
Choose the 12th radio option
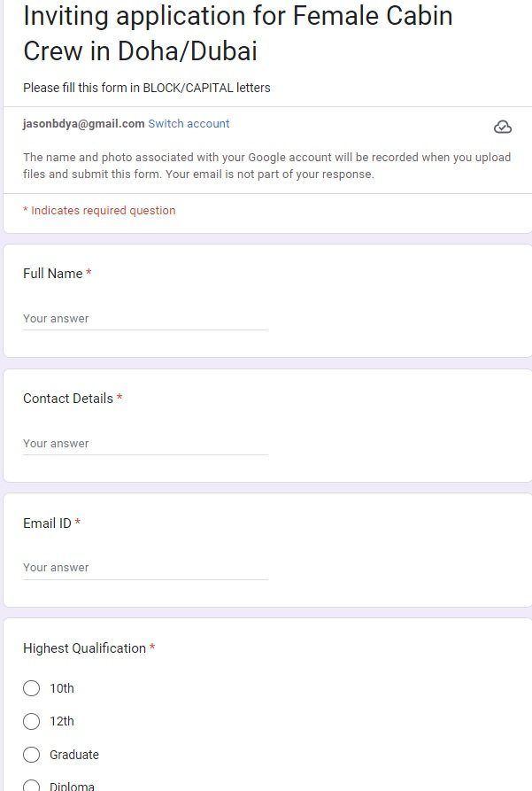(x=32, y=721)
